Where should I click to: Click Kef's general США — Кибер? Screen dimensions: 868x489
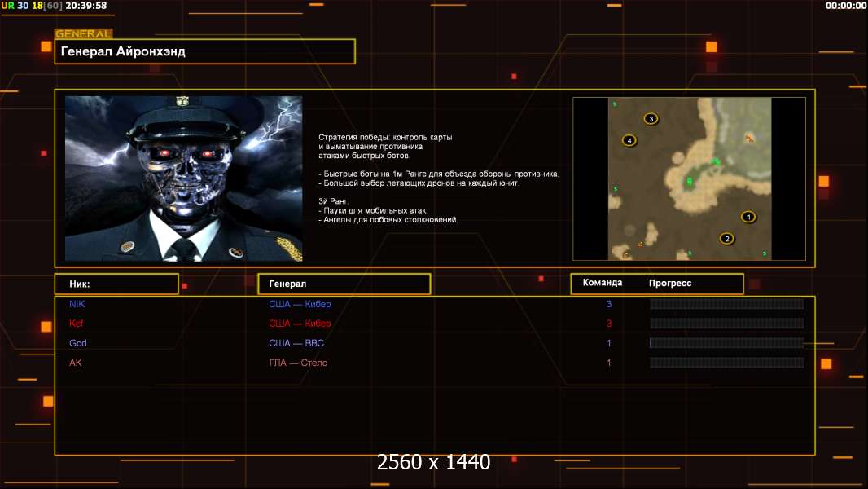click(300, 323)
